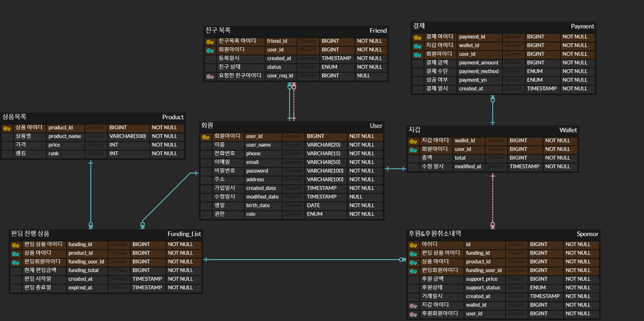
Task: Click the teal key icon on Sponsor funding_id row
Action: click(413, 254)
